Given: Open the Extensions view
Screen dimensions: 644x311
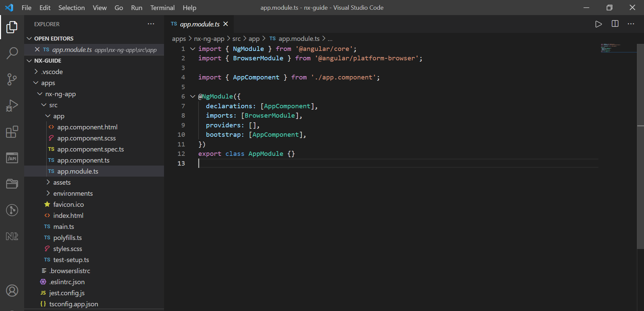Looking at the screenshot, I should click(12, 132).
